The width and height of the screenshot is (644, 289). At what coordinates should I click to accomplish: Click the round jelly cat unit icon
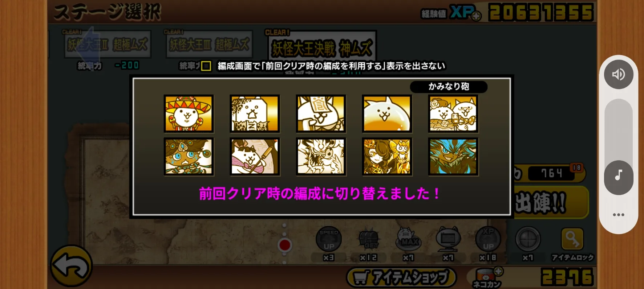pos(387,114)
